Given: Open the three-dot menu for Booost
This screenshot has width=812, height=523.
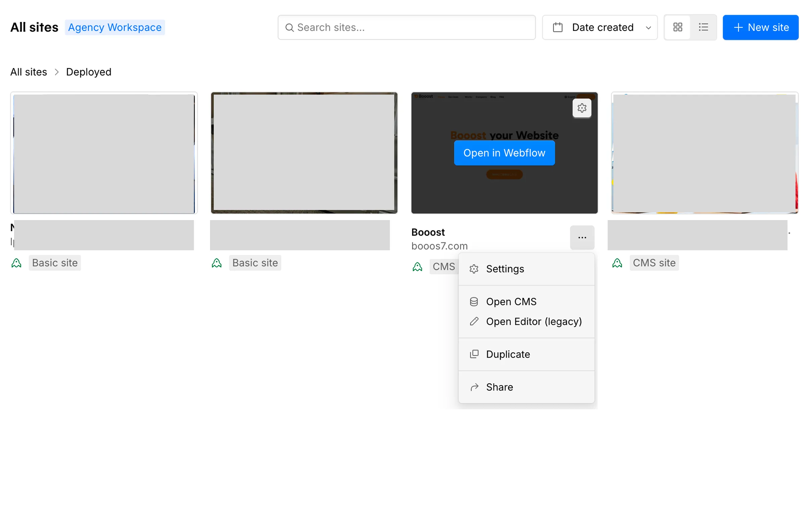Looking at the screenshot, I should click(582, 238).
